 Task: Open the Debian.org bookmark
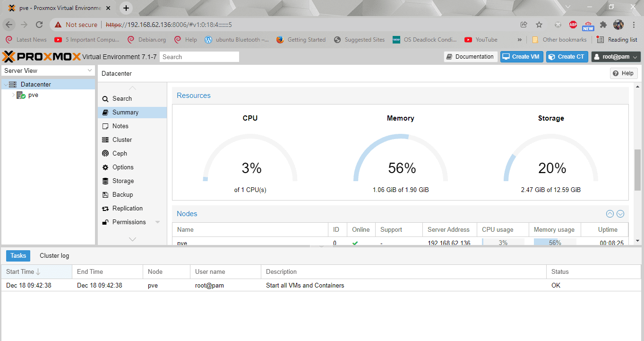click(147, 40)
